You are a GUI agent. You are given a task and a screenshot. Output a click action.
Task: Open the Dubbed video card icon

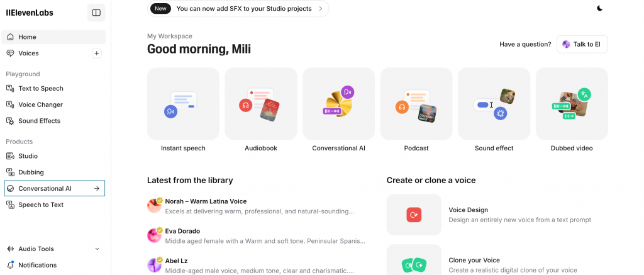pyautogui.click(x=572, y=104)
